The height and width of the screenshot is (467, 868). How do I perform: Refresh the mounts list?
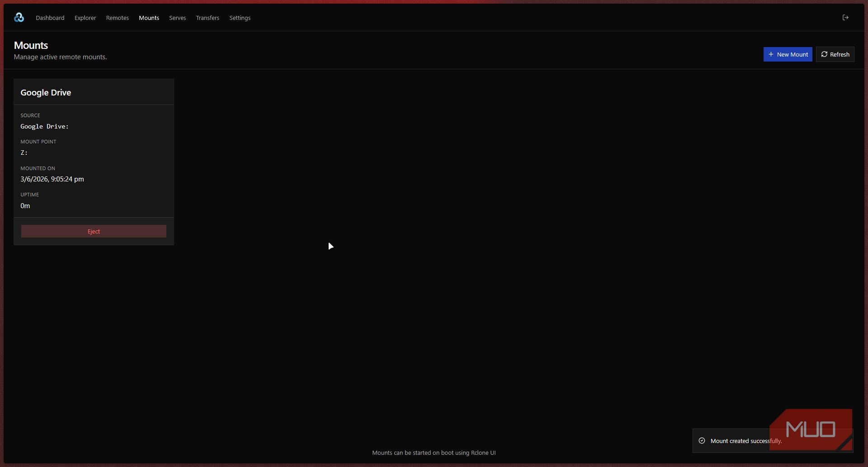tap(835, 54)
